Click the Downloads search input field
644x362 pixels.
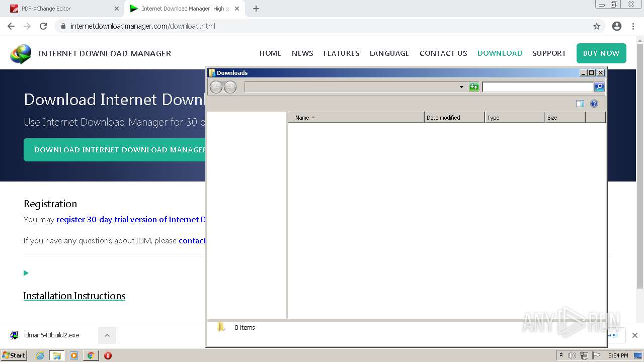pyautogui.click(x=537, y=87)
